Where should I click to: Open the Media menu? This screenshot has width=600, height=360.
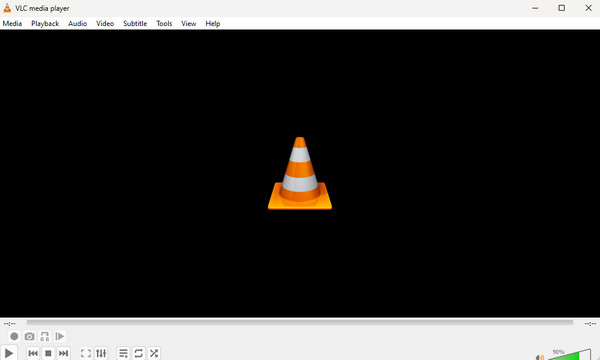click(12, 24)
